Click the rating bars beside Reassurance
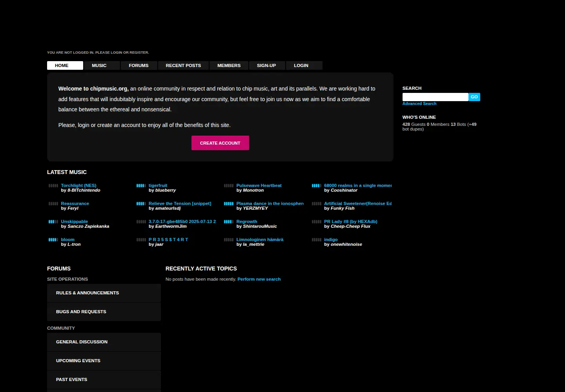The width and height of the screenshot is (565, 392). pos(53,204)
